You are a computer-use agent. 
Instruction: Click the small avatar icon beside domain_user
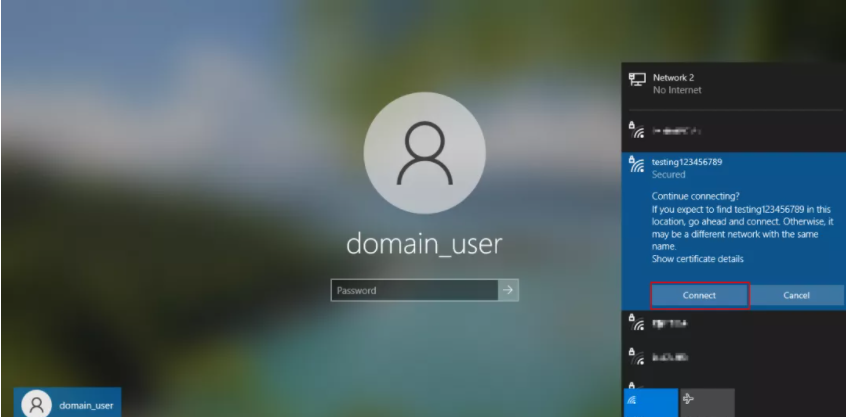(37, 403)
